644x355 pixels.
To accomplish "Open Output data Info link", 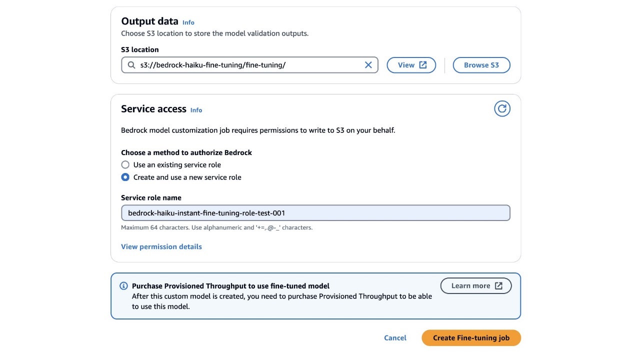I will coord(188,22).
